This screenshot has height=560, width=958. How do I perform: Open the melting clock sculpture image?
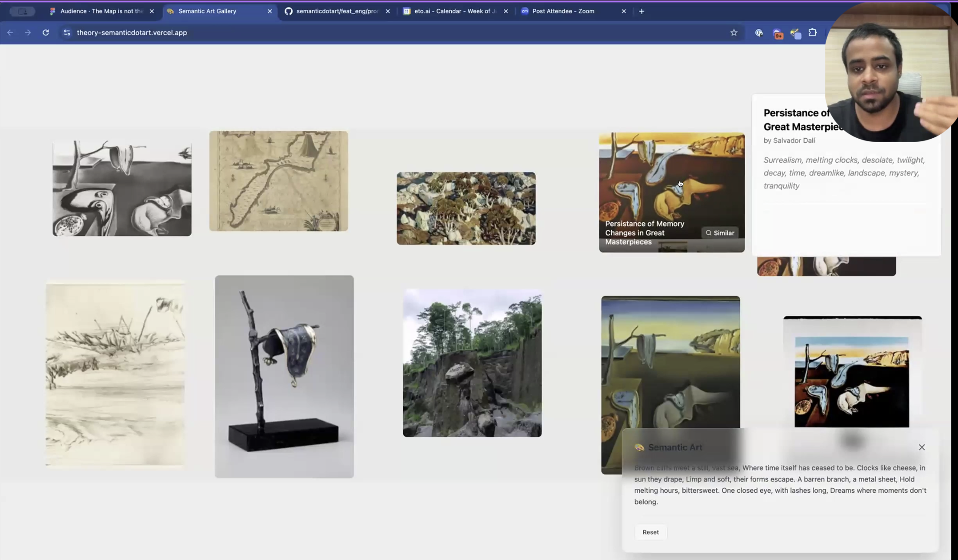[284, 376]
